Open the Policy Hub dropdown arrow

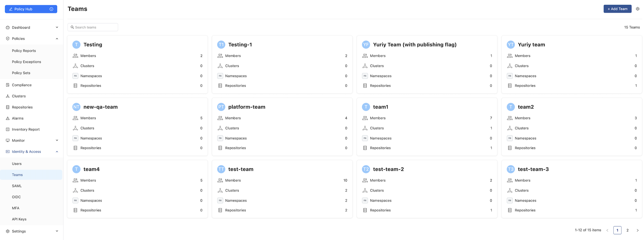pyautogui.click(x=51, y=9)
